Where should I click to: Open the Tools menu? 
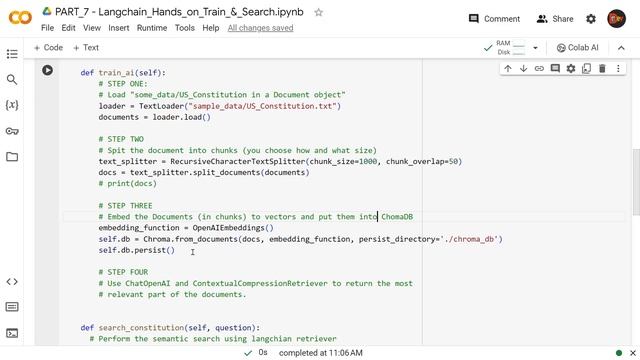[x=184, y=28]
